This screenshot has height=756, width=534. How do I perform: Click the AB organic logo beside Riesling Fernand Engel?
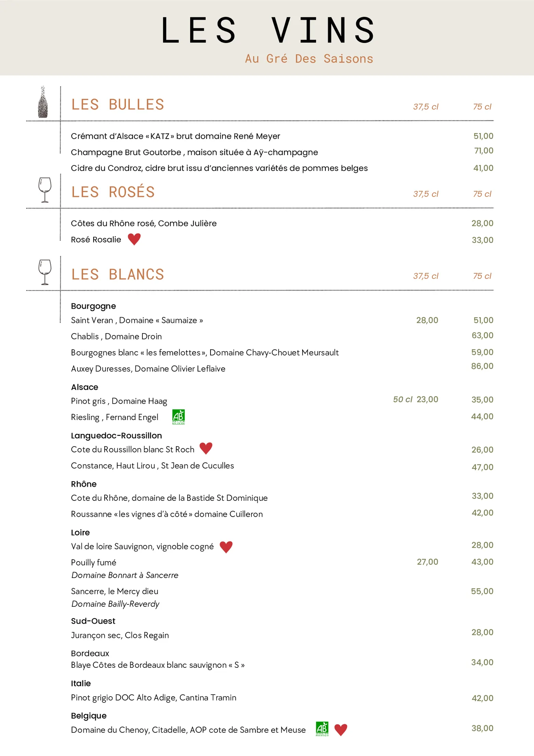point(179,417)
